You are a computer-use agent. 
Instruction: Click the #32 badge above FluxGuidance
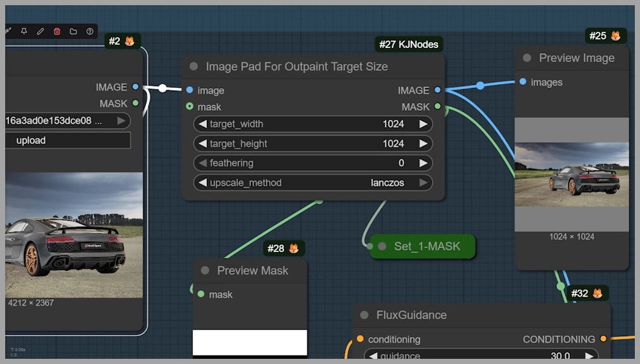coord(588,293)
